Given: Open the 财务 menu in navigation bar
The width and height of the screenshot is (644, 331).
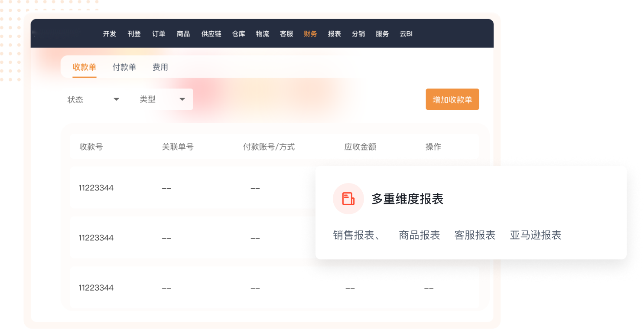Looking at the screenshot, I should pyautogui.click(x=310, y=34).
